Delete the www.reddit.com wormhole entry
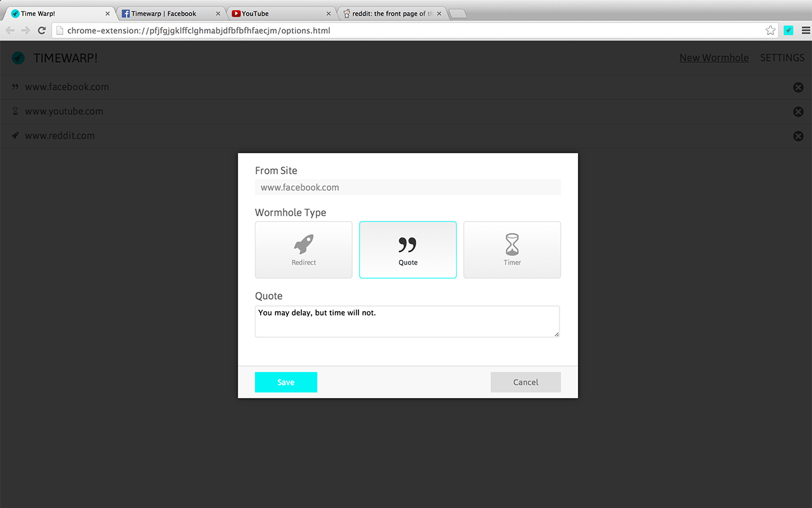Screen dimensions: 812x508 pyautogui.click(x=798, y=136)
